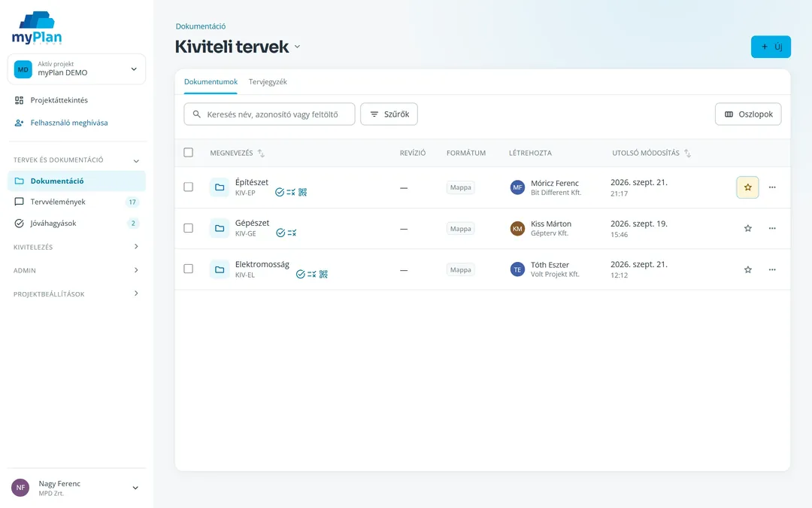
Task: Switch to the Dokumentumok tab
Action: tap(211, 82)
